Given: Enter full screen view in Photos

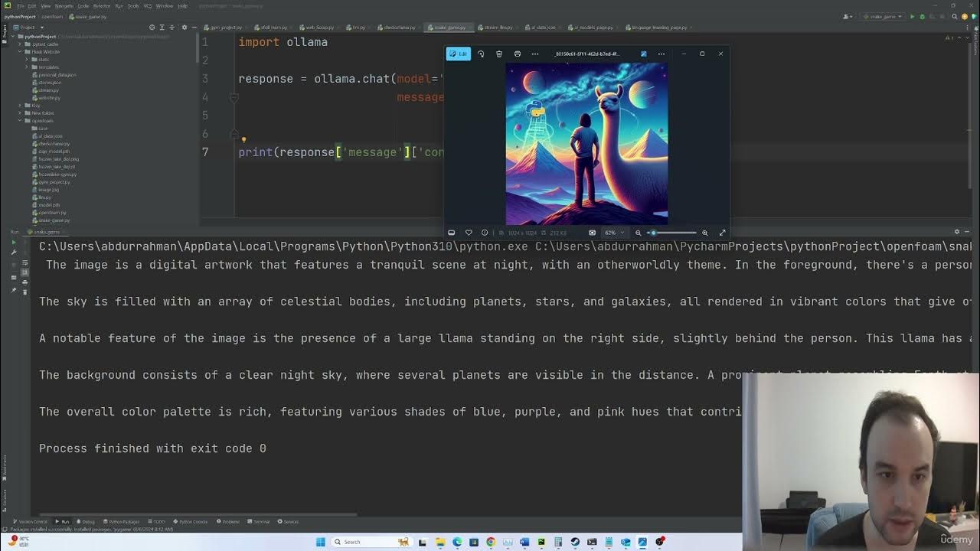Looking at the screenshot, I should coord(722,233).
